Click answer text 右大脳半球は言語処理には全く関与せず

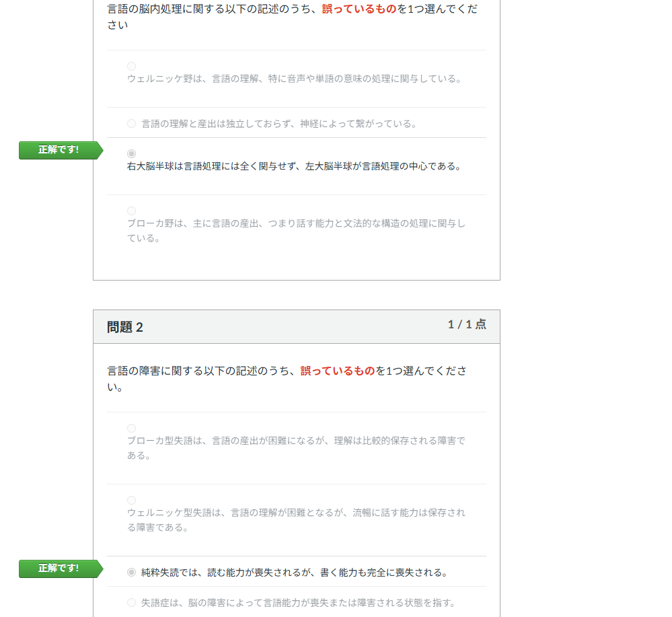tap(294, 166)
